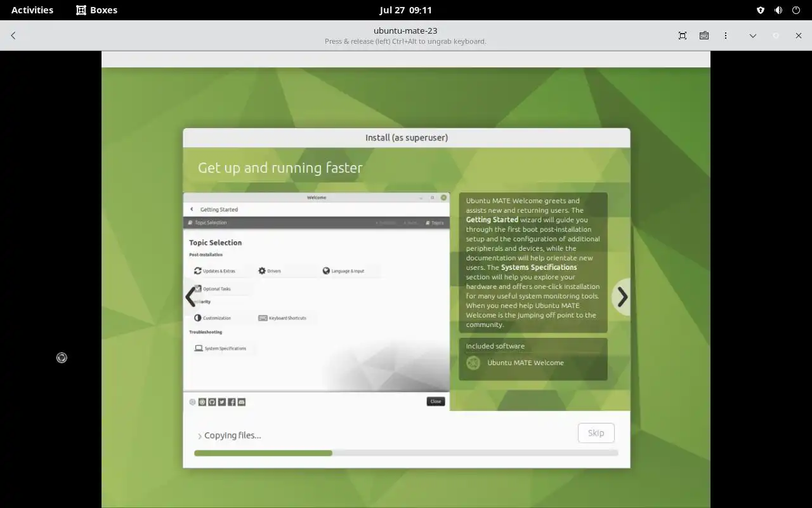Open the Boxes three-dot actions menu

[726, 36]
